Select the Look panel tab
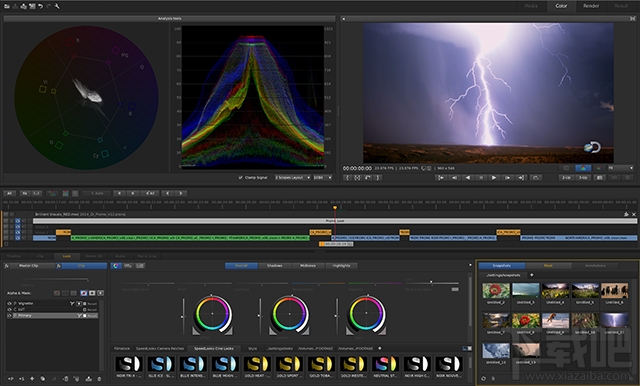 coord(67,256)
